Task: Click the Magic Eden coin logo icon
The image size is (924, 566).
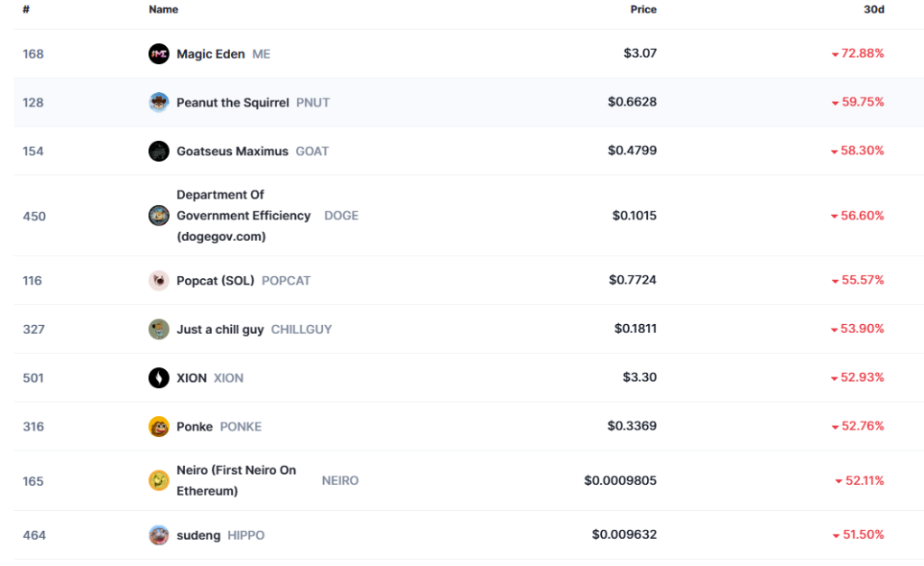Action: pyautogui.click(x=159, y=54)
